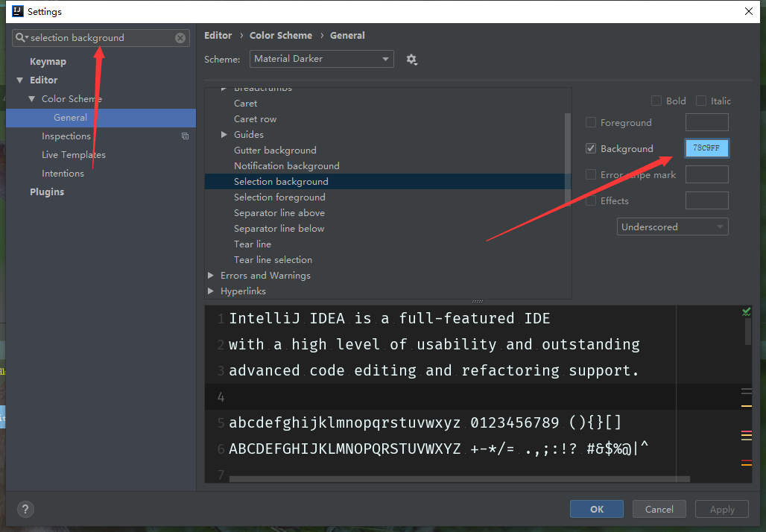Viewport: 766px width, 532px height.
Task: Click the IntelliJ logo in the title bar
Action: tap(18, 11)
